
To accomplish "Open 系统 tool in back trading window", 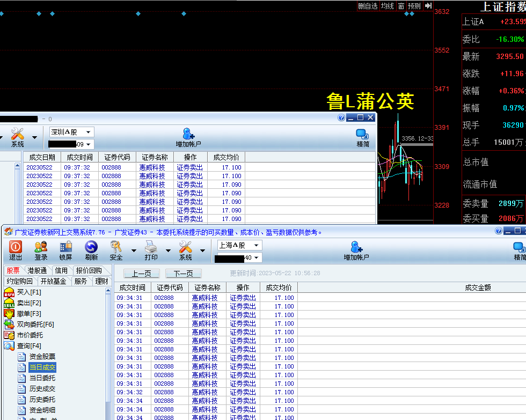I will [x=17, y=137].
